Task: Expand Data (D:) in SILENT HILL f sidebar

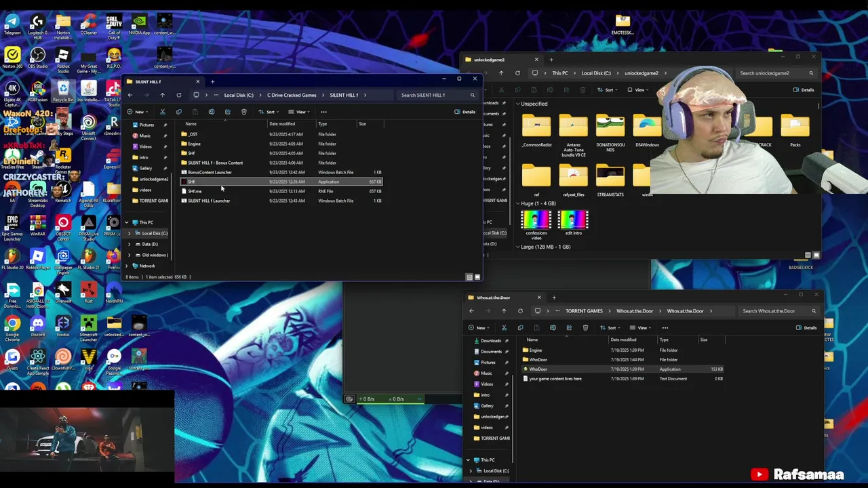Action: 129,244
